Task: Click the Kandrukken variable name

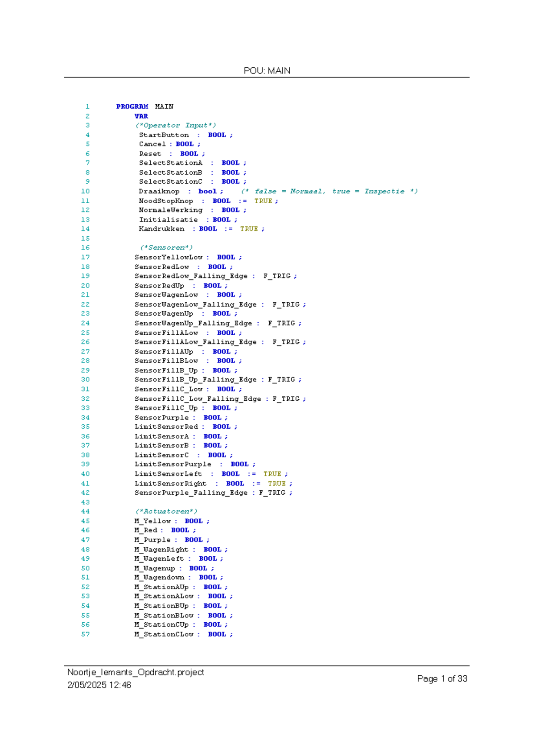Action: [x=161, y=229]
